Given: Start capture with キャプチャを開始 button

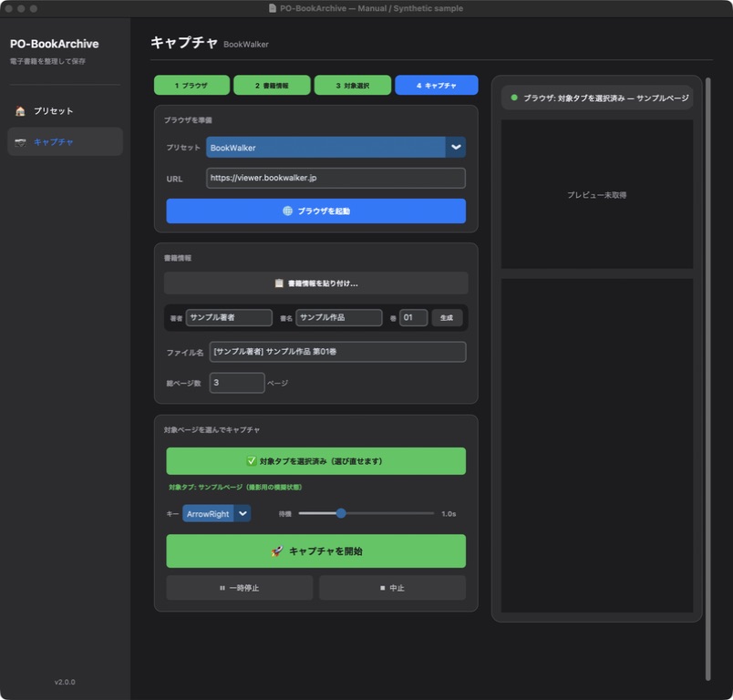Looking at the screenshot, I should [x=316, y=551].
